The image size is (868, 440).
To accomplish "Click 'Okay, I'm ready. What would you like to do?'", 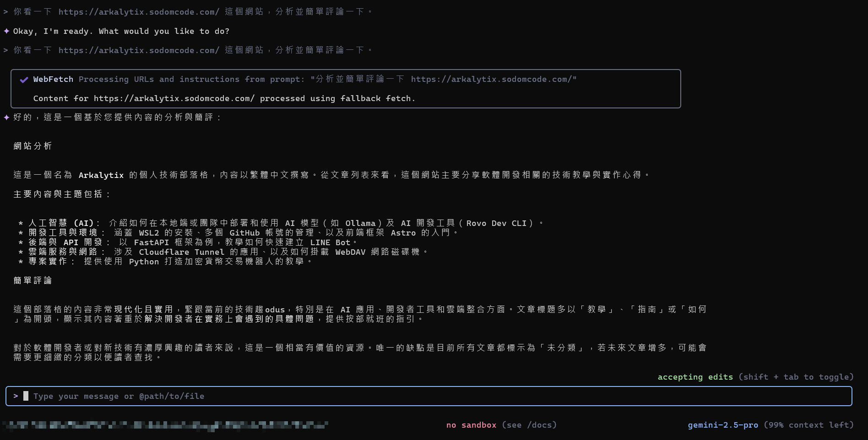I will 121,31.
